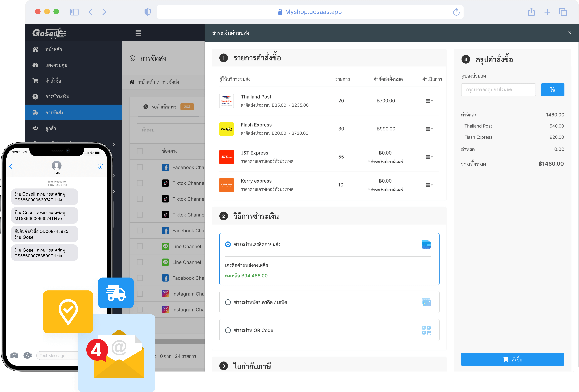Click the Thailand Post ฿700.00 total

coord(386,101)
